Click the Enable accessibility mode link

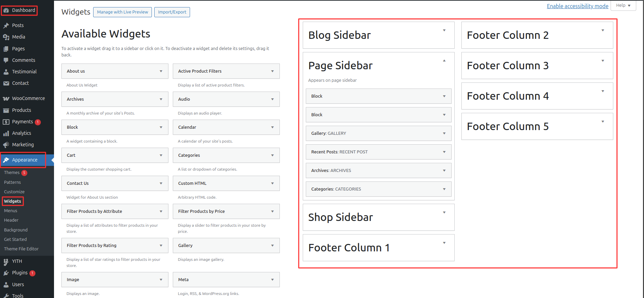point(578,6)
